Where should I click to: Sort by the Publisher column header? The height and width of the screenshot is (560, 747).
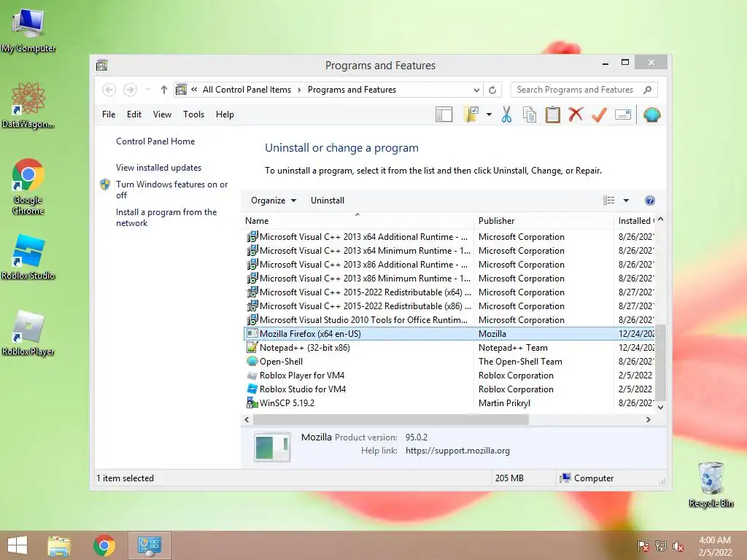coord(543,221)
